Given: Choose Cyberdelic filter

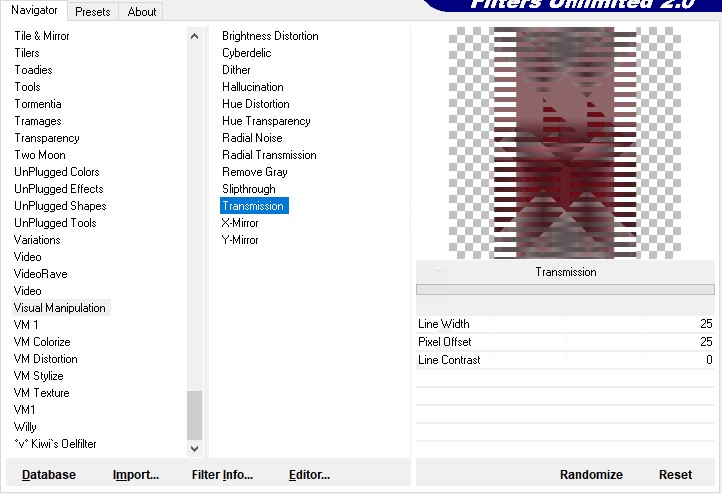Looking at the screenshot, I should click(247, 53).
